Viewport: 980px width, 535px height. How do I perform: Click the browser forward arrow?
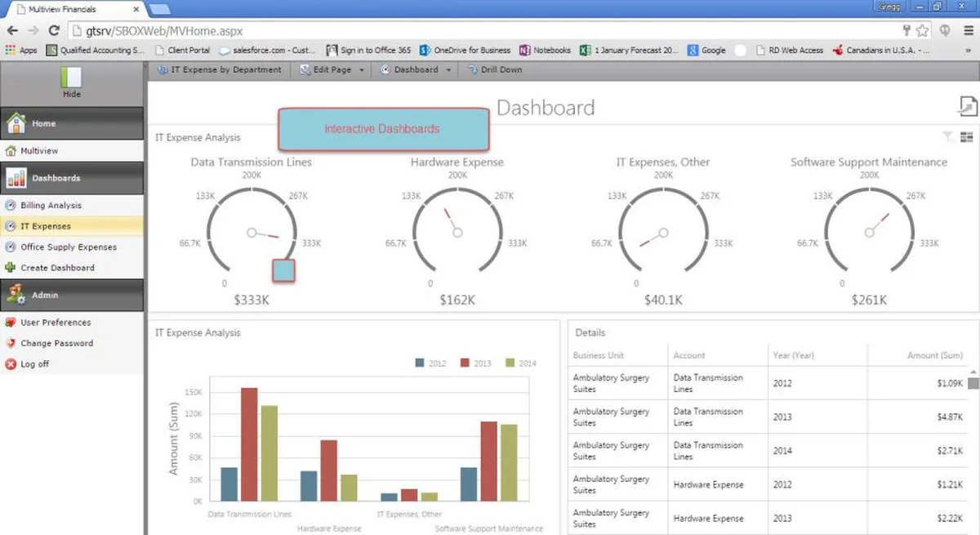tap(33, 30)
